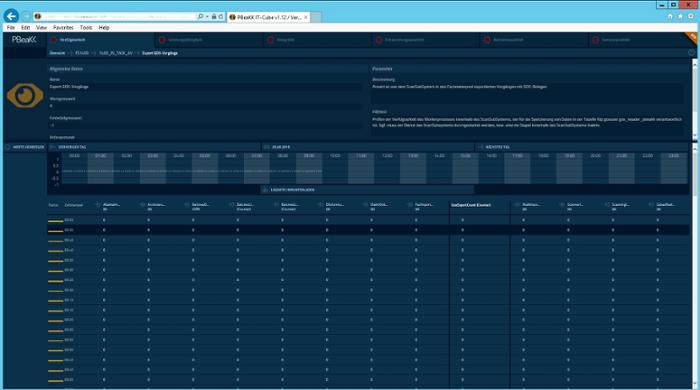Viewport: 700px width, 390px height.
Task: Toggle checkbox of the Abarbeit... column
Action: (x=98, y=205)
